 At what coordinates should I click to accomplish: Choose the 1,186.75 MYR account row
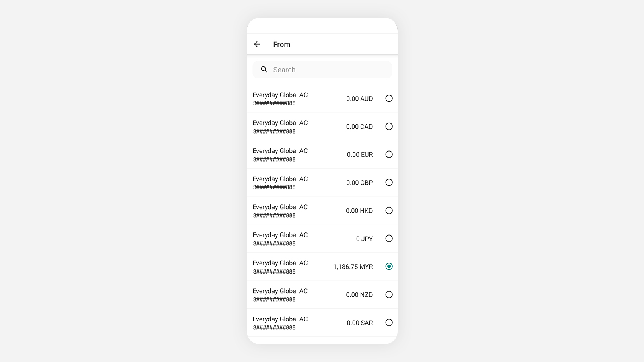pyautogui.click(x=322, y=266)
